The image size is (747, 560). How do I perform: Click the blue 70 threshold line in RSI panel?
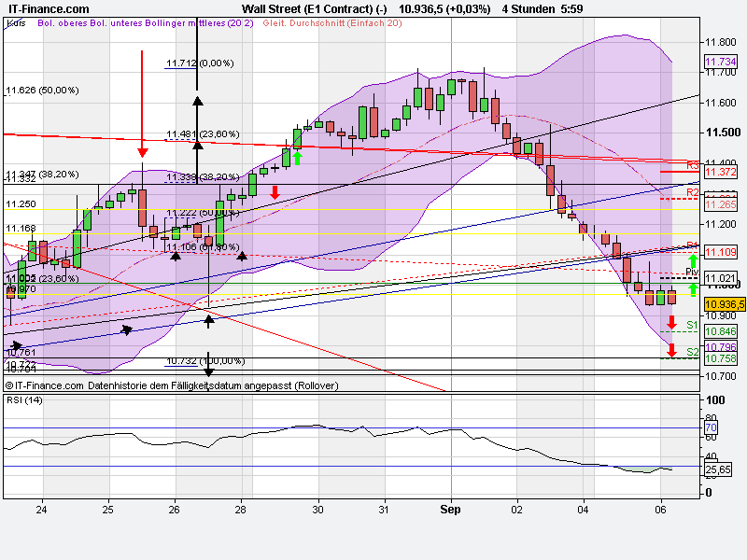[373, 427]
